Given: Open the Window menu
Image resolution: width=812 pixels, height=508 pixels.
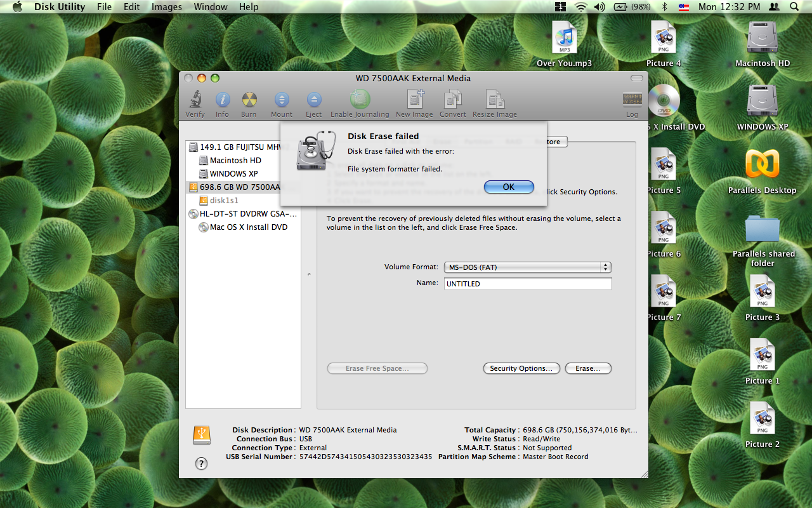Looking at the screenshot, I should point(211,7).
